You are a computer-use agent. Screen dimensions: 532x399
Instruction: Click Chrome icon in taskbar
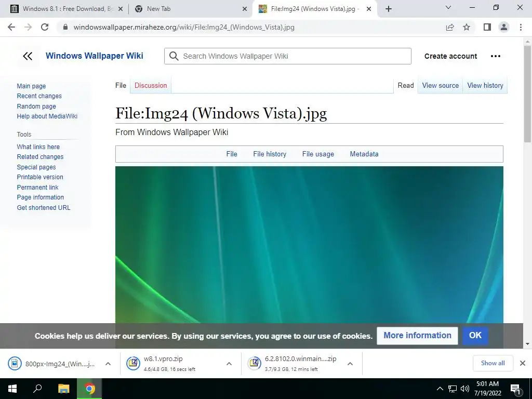(89, 389)
